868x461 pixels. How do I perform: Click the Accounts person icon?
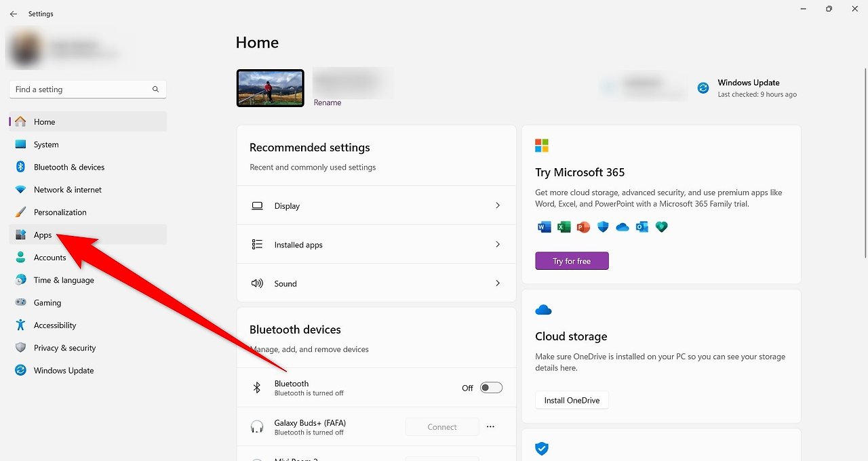click(20, 258)
